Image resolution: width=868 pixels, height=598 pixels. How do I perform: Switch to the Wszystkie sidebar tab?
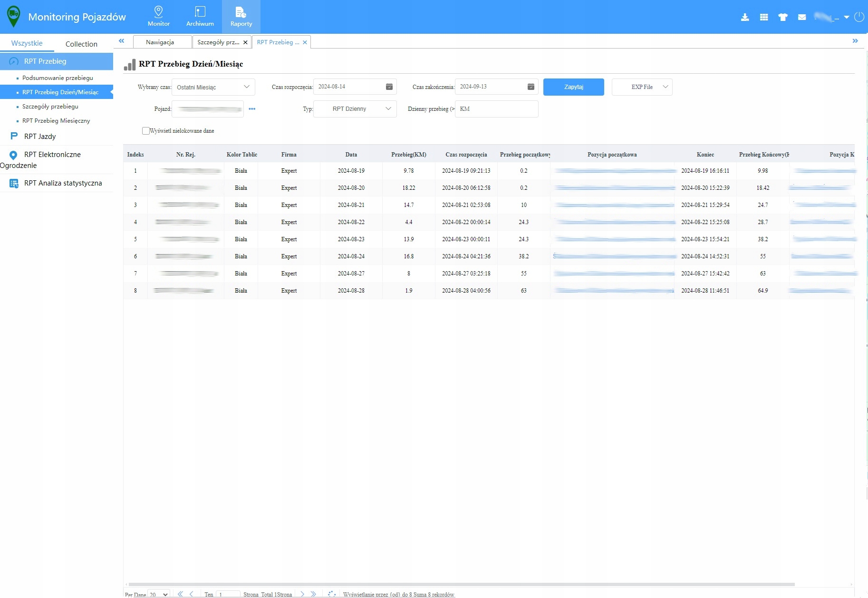(27, 43)
